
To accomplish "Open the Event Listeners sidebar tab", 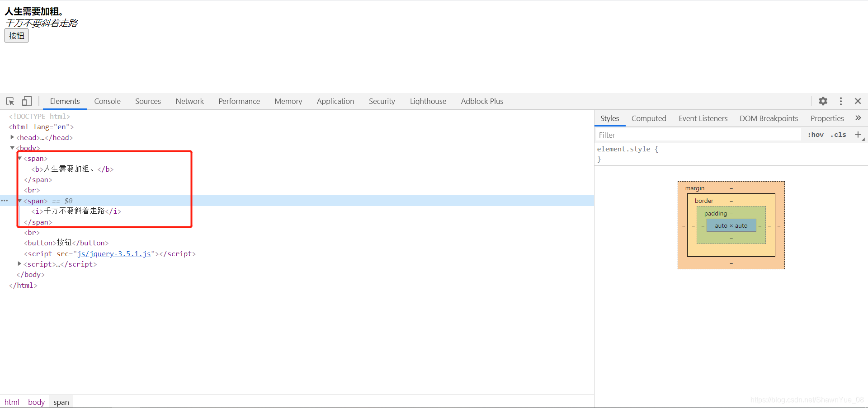I will (703, 118).
